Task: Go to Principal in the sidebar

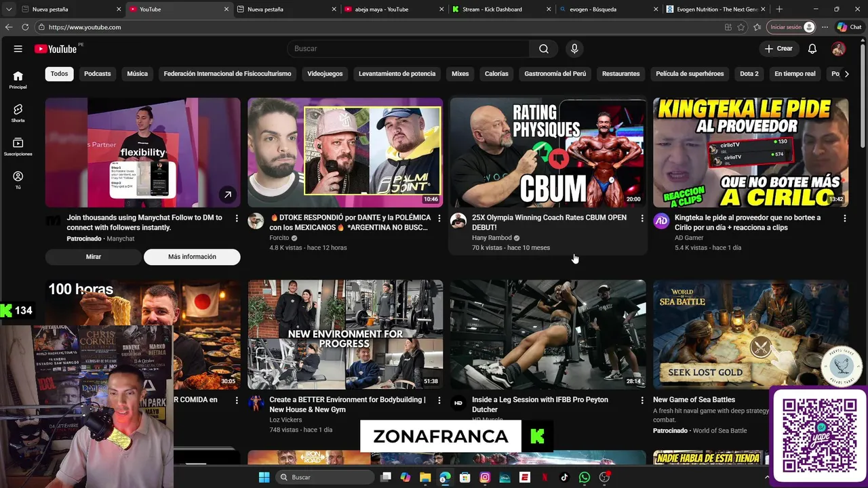Action: point(18,80)
